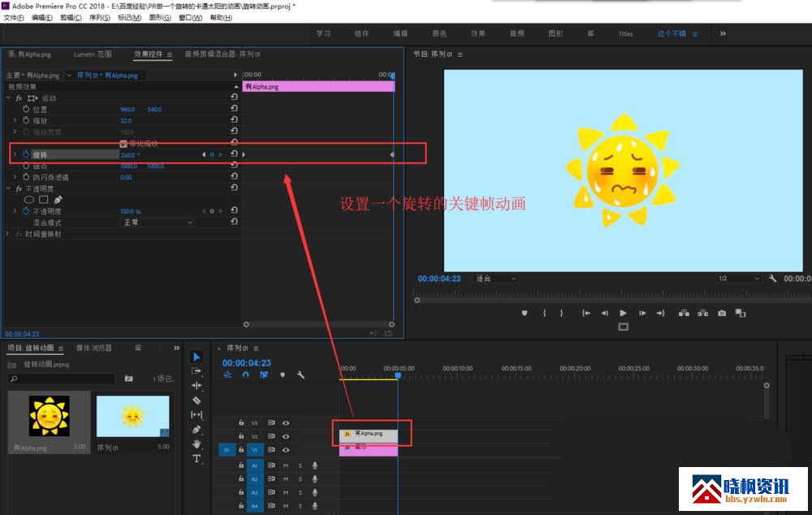
Task: Open the 有Alpha.png thumbnail in Project panel
Action: coord(50,416)
